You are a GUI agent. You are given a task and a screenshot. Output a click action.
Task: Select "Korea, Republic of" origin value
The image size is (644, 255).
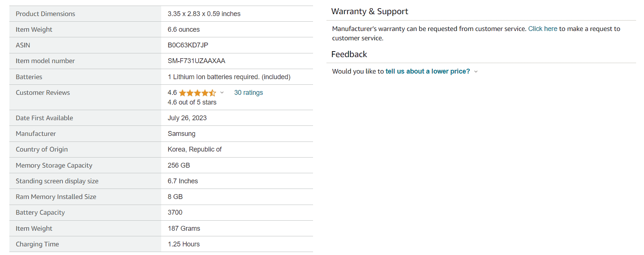194,149
